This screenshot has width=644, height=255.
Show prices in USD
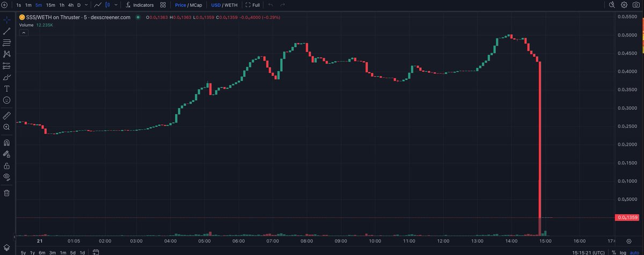(x=216, y=5)
